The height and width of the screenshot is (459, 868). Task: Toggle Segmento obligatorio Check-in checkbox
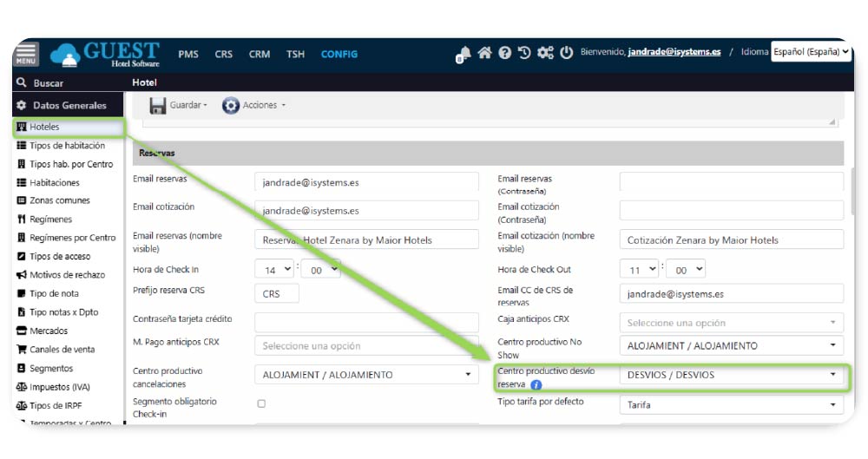261,403
